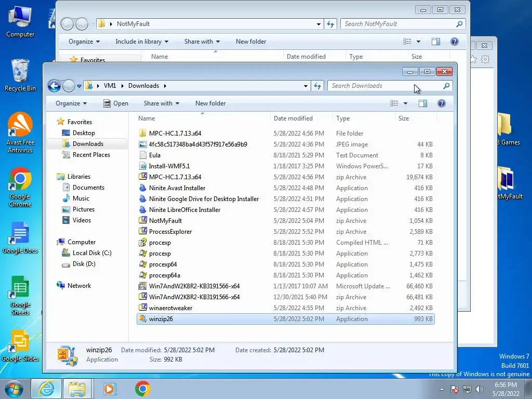Click the taskbar clock showing 6:56 PM
Screen dimensions: 532x399
coord(506,389)
